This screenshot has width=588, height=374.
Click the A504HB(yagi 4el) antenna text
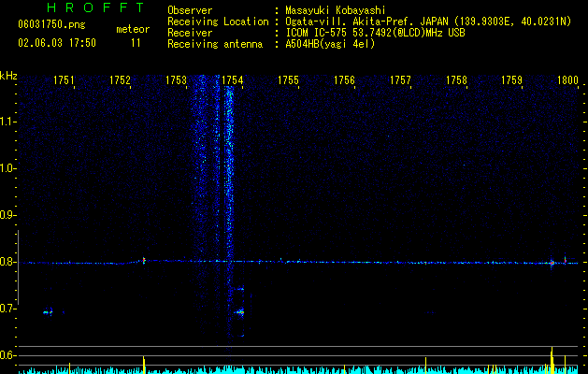pos(330,44)
